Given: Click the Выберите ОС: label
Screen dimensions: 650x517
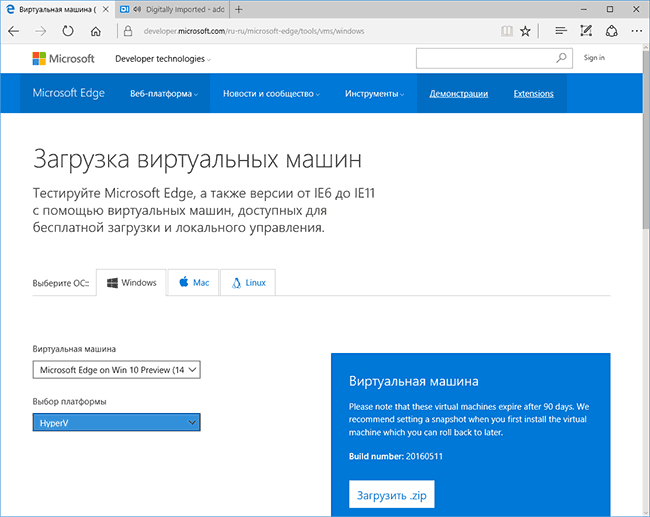Looking at the screenshot, I should pos(61,283).
